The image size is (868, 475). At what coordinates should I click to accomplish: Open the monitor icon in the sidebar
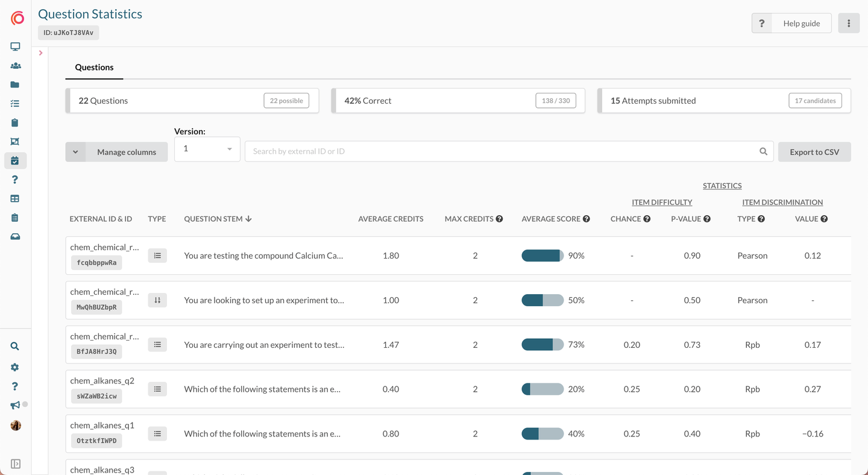pos(15,46)
